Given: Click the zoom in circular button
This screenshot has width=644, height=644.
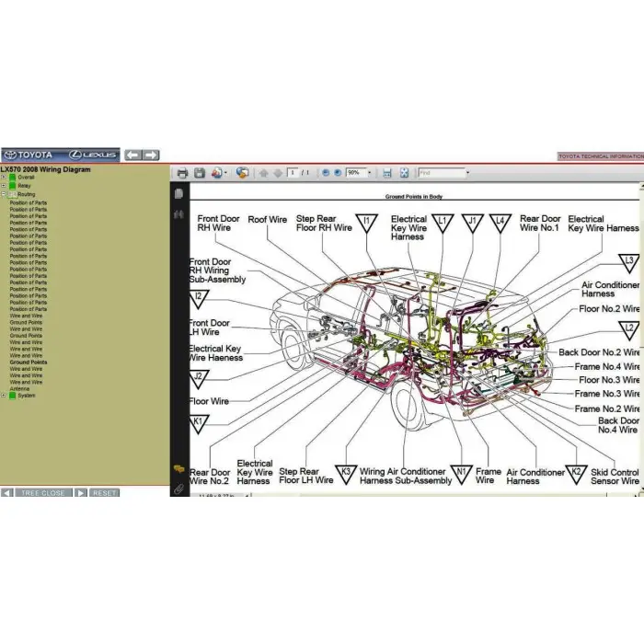Looking at the screenshot, I should 337,173.
